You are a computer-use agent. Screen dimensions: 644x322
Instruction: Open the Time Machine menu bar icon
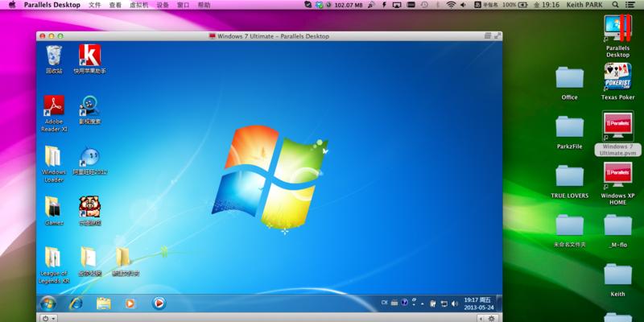(424, 5)
